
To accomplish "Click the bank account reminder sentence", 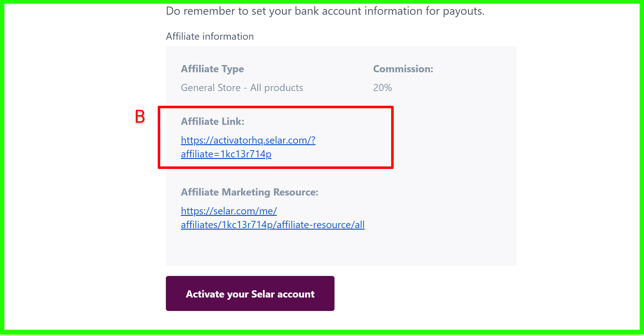I will (325, 11).
